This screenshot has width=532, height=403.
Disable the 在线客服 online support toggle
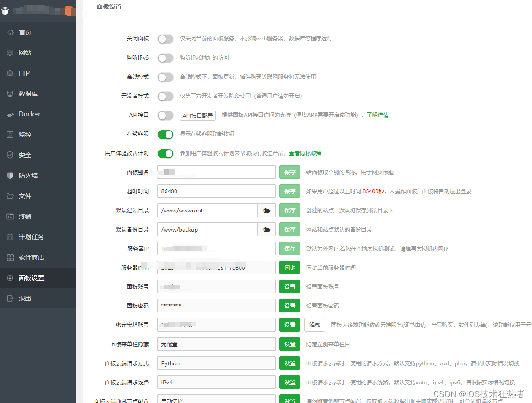point(166,134)
